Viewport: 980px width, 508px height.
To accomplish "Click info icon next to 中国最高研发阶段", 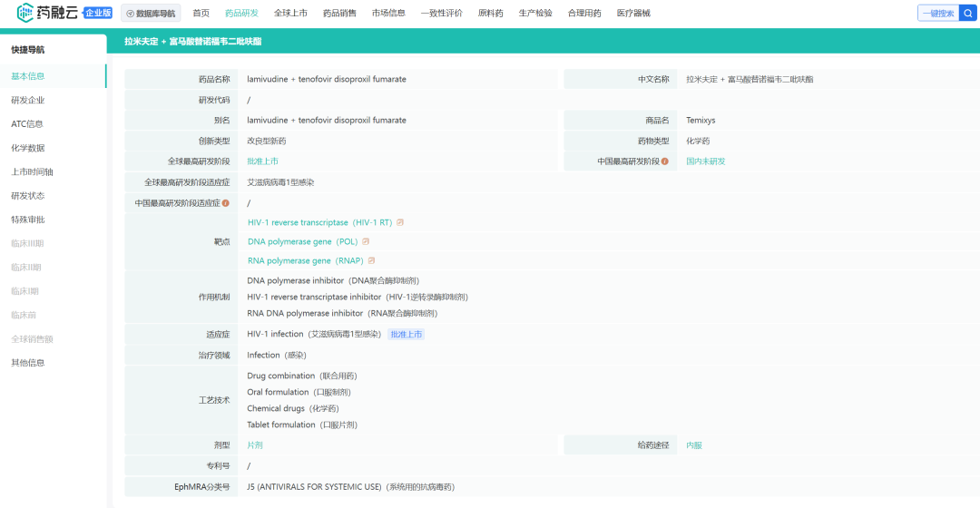I will 665,161.
